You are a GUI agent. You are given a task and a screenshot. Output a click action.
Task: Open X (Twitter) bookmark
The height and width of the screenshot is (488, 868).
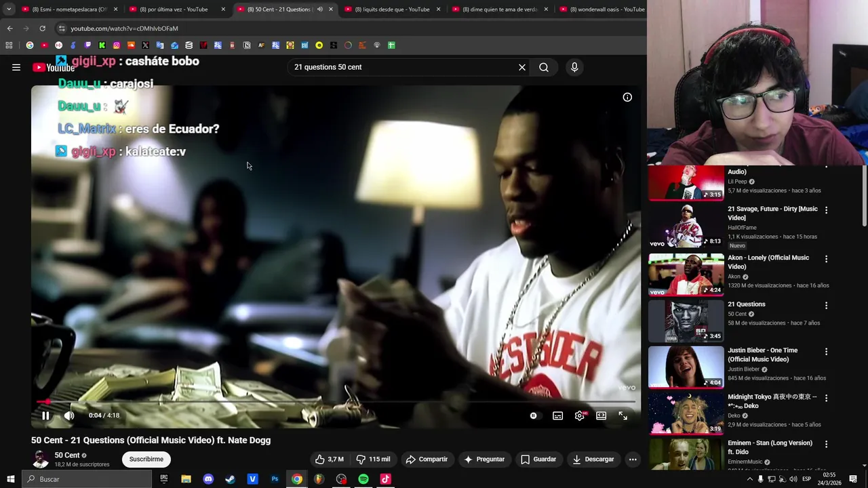point(145,45)
